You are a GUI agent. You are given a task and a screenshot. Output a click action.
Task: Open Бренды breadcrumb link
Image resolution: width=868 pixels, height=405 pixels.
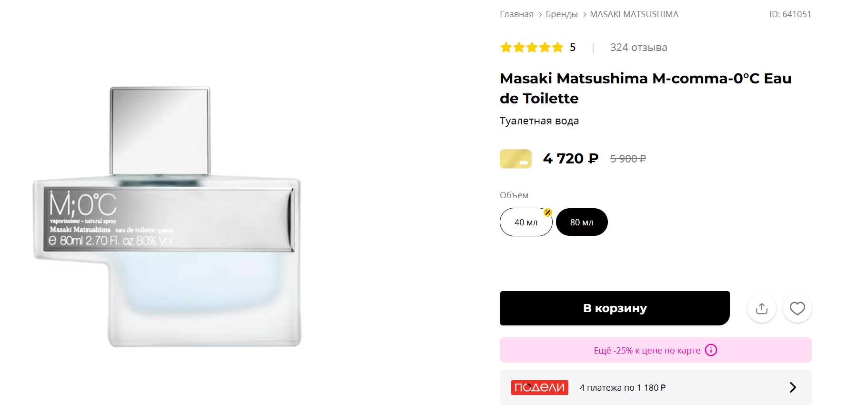pyautogui.click(x=562, y=14)
